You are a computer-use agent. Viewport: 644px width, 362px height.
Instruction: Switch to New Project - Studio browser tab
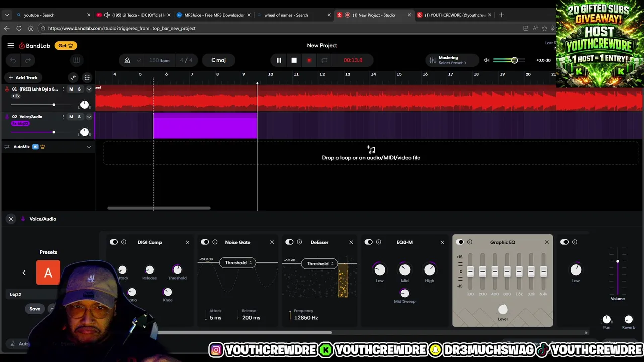point(373,15)
